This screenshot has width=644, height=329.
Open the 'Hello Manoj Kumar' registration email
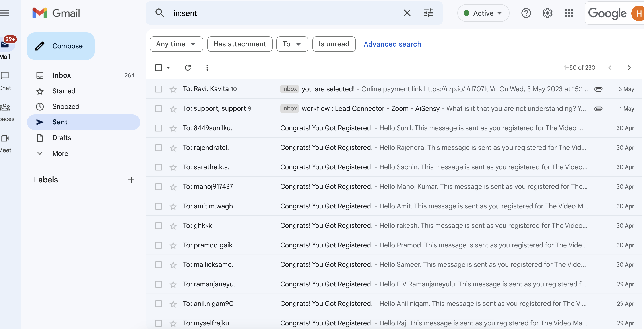point(394,187)
